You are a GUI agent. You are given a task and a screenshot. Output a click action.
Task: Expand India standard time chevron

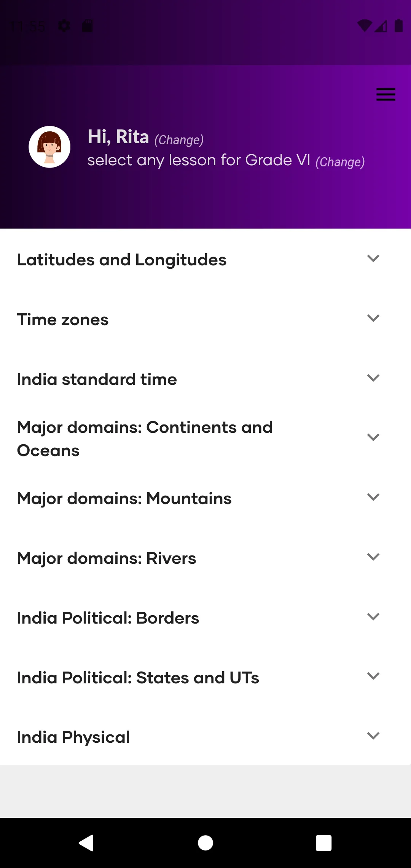[x=373, y=378]
